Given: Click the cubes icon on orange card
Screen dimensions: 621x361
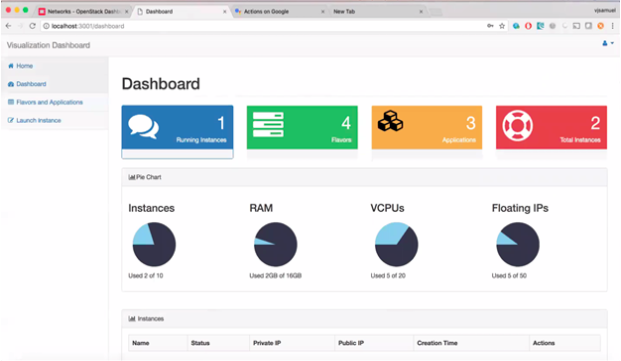Looking at the screenshot, I should (x=390, y=121).
